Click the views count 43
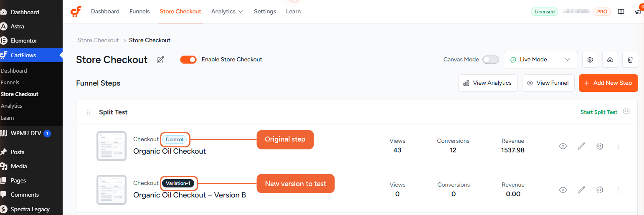This screenshot has width=644, height=215. pyautogui.click(x=397, y=150)
